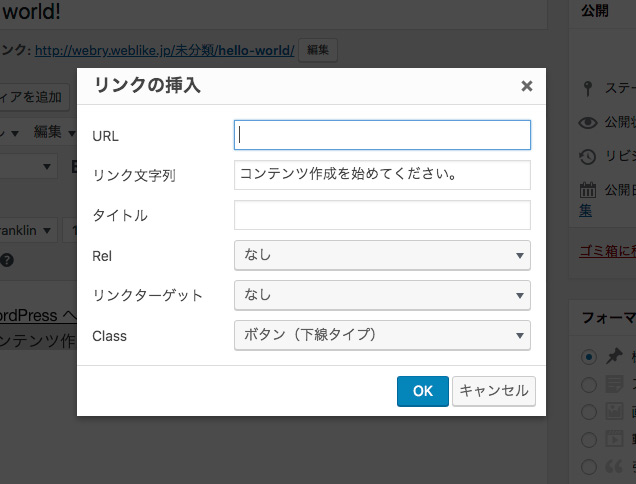
Task: Click the publish date calendar icon
Action: (x=589, y=190)
